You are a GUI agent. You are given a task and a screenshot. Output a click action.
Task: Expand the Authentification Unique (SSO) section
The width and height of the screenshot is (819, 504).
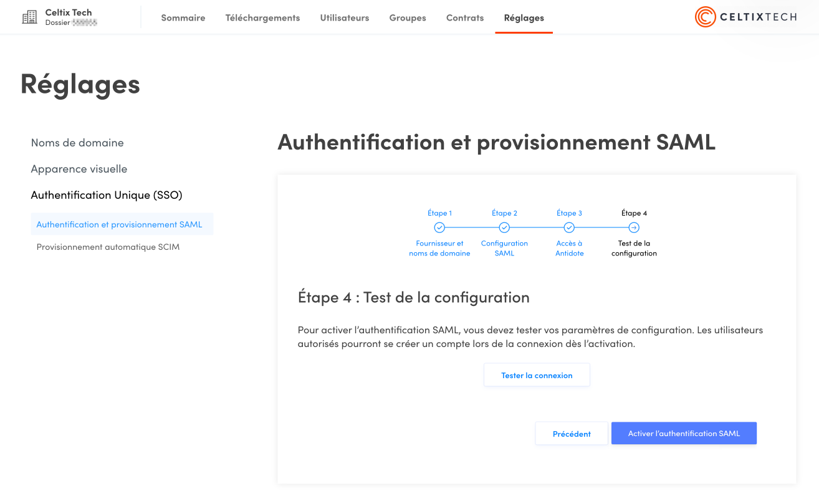[x=107, y=195]
